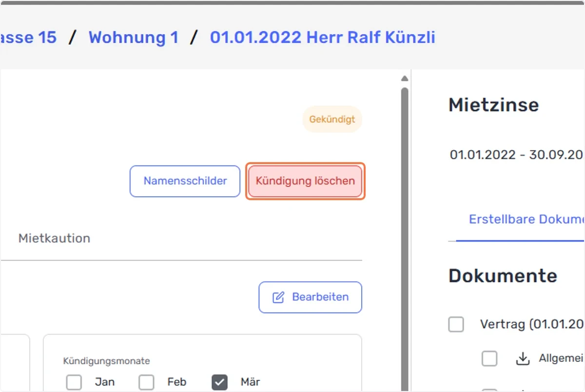Open the Wohnung 1 breadcrumb link
Viewport: 585px width, 392px height.
(134, 37)
